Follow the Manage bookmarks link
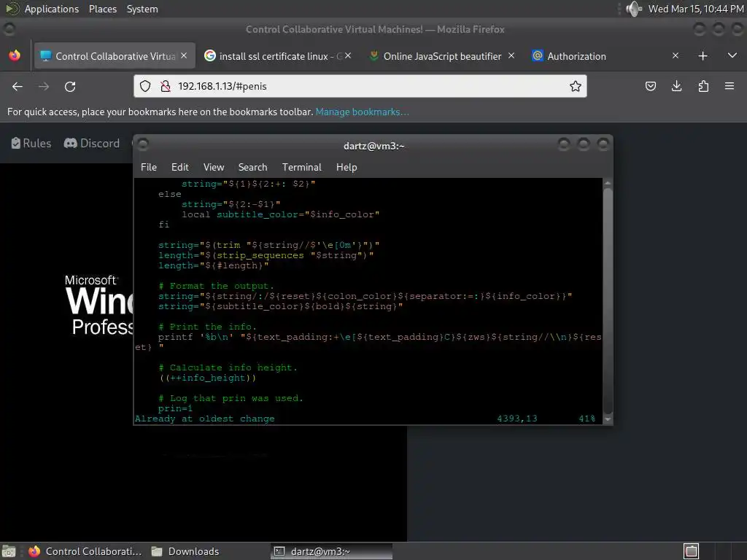This screenshot has height=560, width=747. (x=362, y=112)
